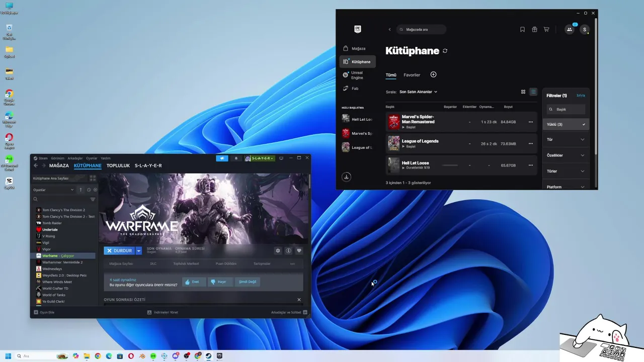The height and width of the screenshot is (362, 644).
Task: Open the Epic friends list icon
Action: pos(570,30)
